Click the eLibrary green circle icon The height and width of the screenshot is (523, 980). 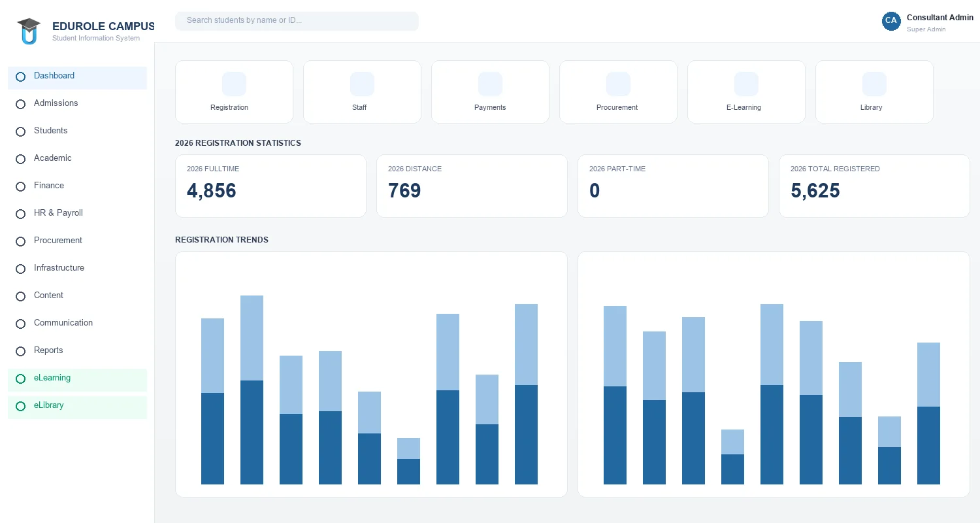(20, 406)
